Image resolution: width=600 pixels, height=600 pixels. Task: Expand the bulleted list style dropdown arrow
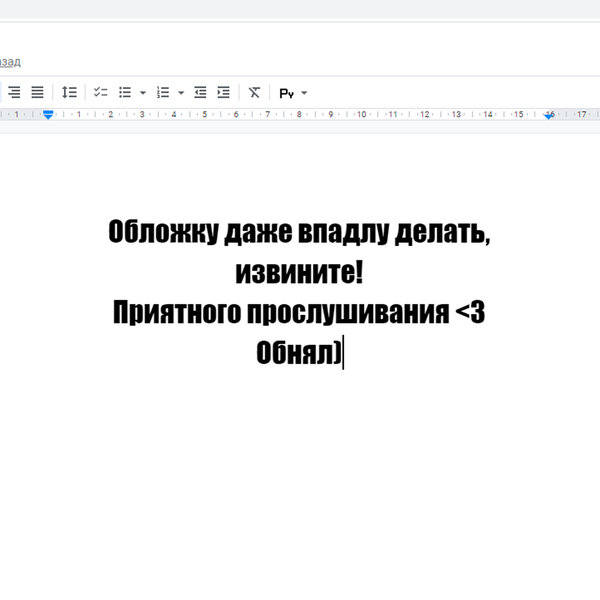click(x=143, y=92)
